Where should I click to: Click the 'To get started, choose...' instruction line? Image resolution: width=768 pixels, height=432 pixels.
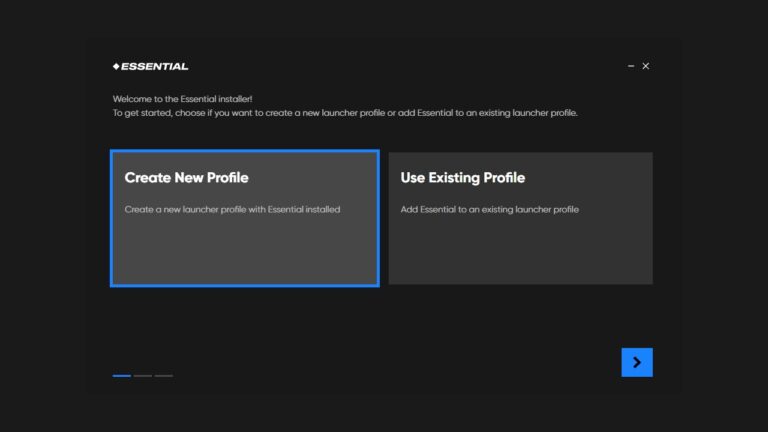click(345, 113)
